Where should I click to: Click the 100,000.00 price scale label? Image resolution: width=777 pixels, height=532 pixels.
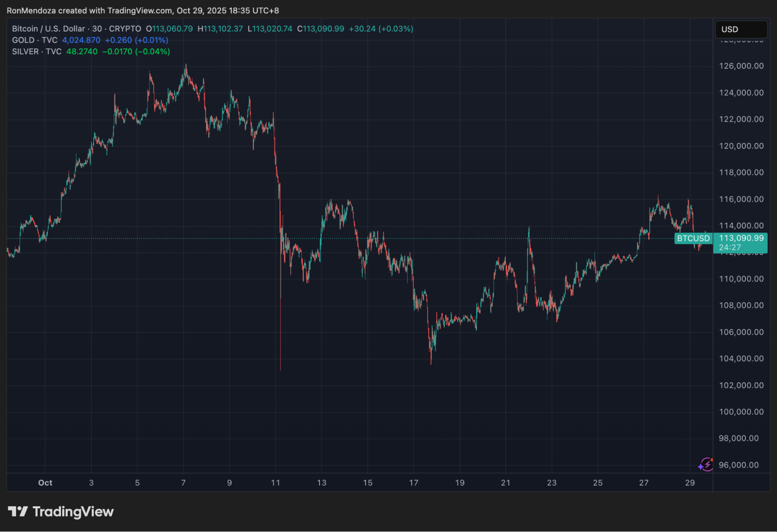click(x=741, y=412)
